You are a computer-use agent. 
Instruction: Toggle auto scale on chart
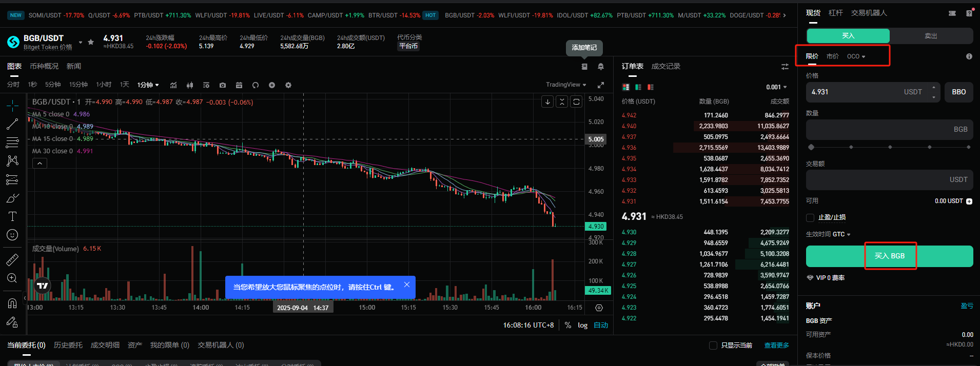click(601, 325)
